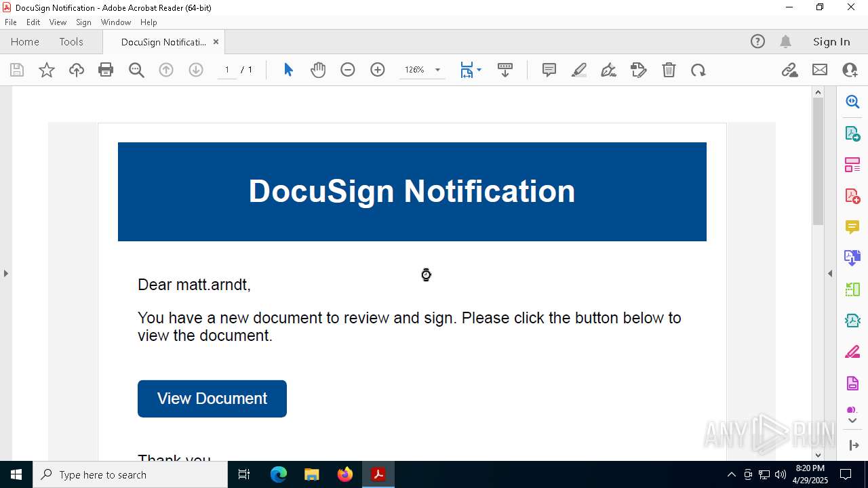Open the notifications bell

786,41
